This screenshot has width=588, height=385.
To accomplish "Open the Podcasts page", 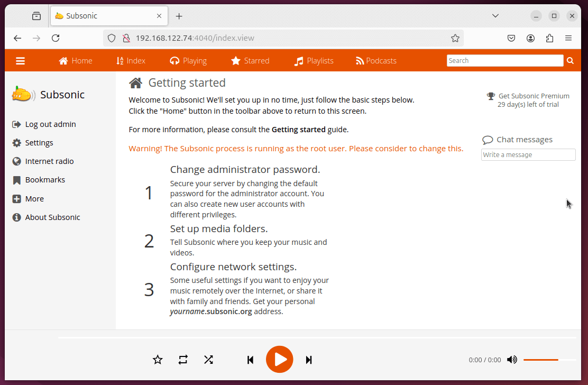I will point(376,61).
